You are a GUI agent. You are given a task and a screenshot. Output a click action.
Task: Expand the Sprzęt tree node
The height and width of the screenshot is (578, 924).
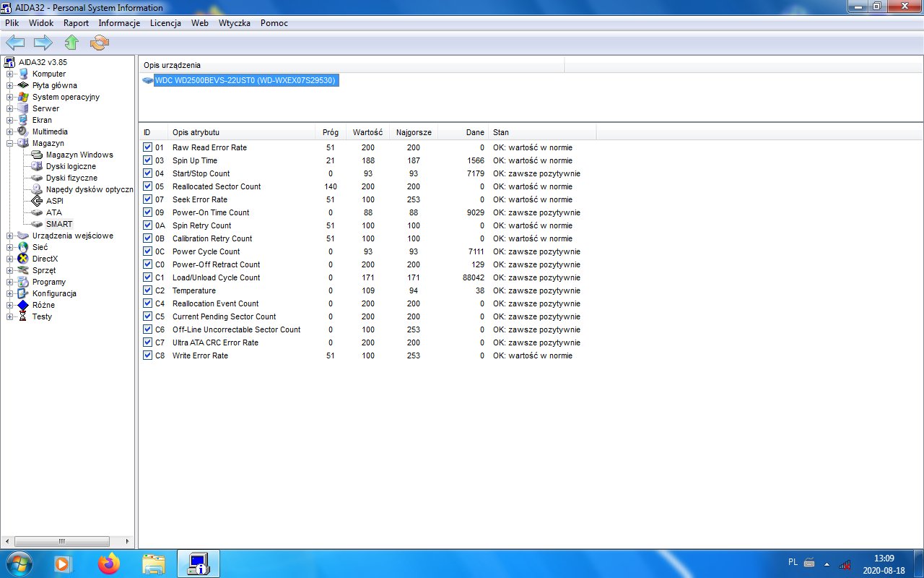(x=9, y=270)
